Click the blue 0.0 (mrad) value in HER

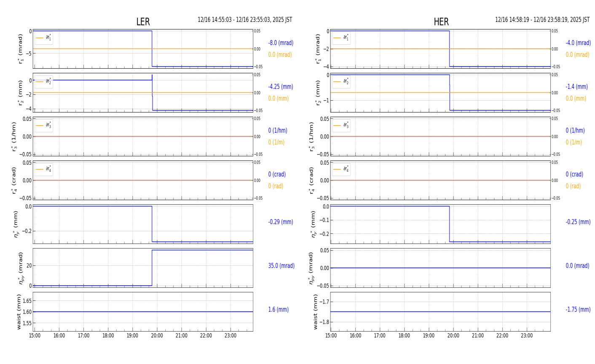coord(577,266)
